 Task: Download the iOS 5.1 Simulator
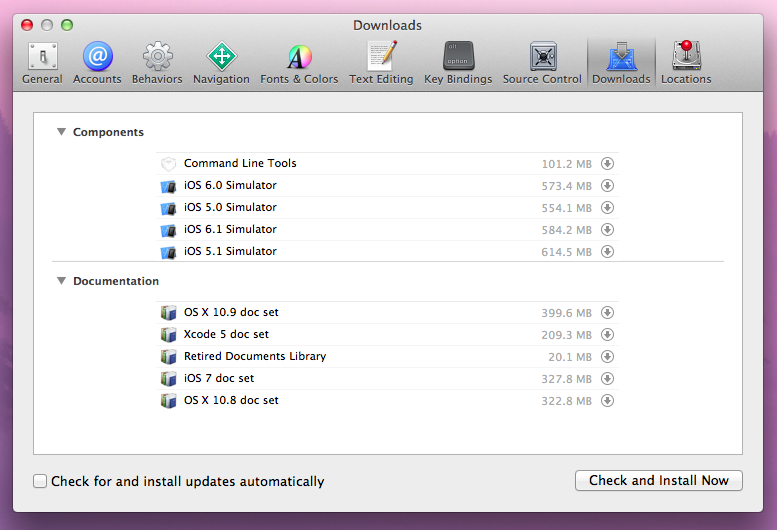(607, 252)
